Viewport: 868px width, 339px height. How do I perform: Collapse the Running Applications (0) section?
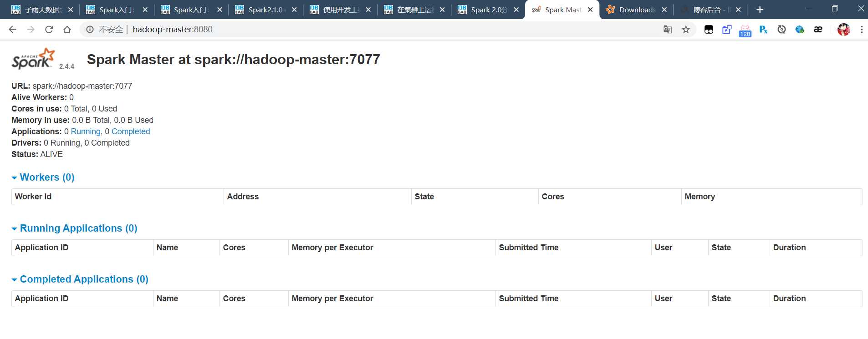(x=74, y=228)
